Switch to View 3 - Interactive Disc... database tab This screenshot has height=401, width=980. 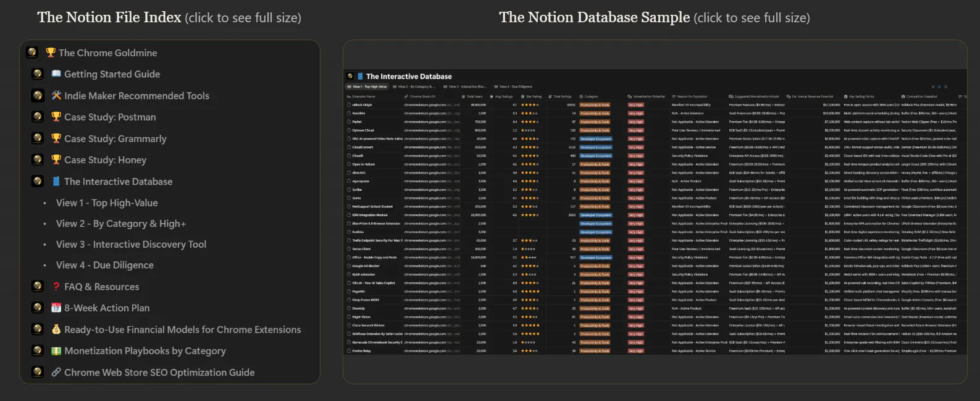(466, 87)
